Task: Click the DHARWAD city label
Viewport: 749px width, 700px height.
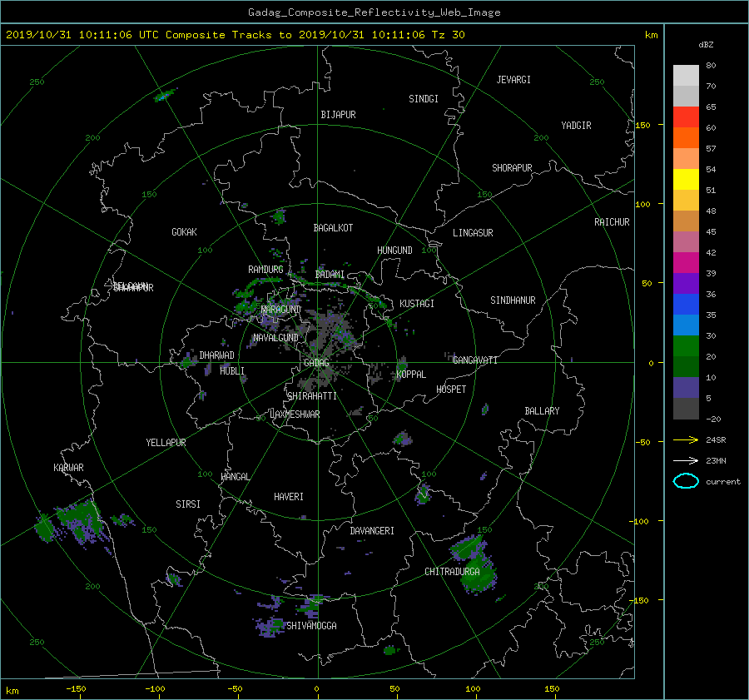Action: [x=217, y=355]
